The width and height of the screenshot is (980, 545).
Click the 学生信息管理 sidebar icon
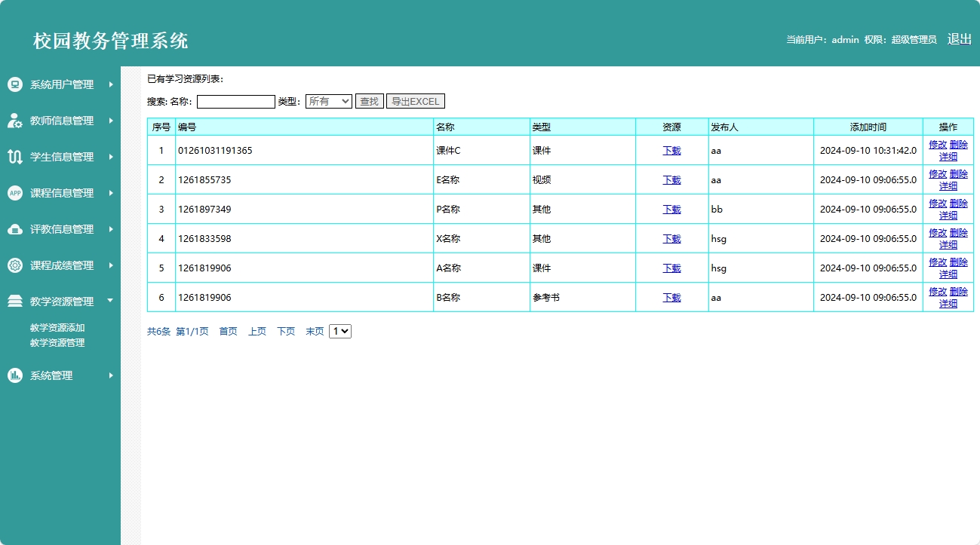coord(14,157)
